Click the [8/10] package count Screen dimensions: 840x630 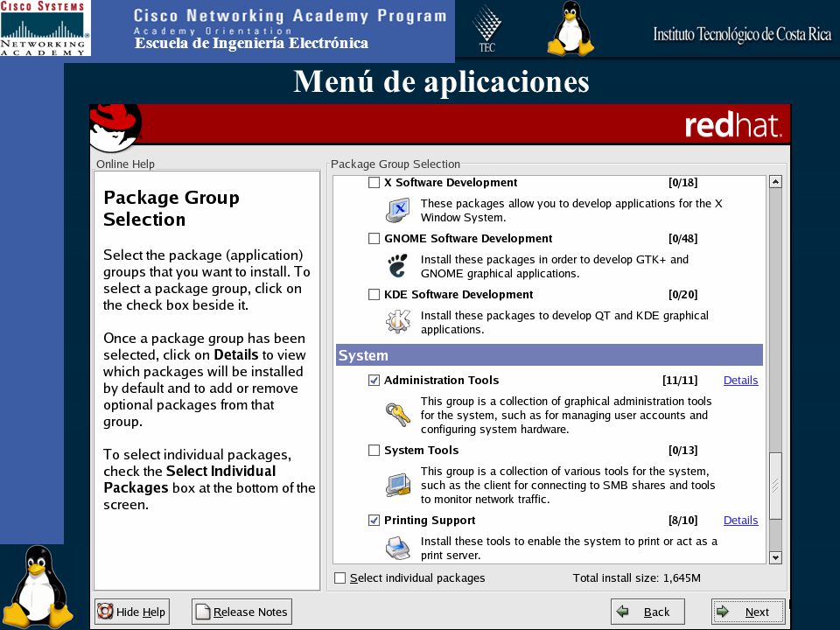[683, 520]
